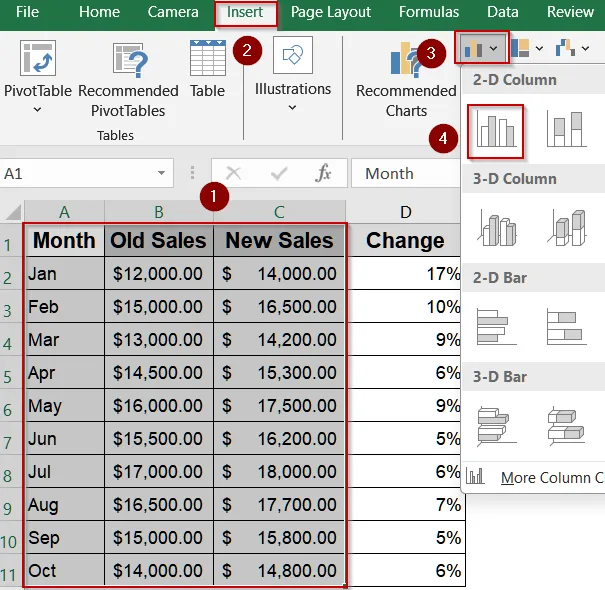Open the waterfall chart dropdown arrow
Viewport: 605px width, 590px height.
pyautogui.click(x=585, y=49)
